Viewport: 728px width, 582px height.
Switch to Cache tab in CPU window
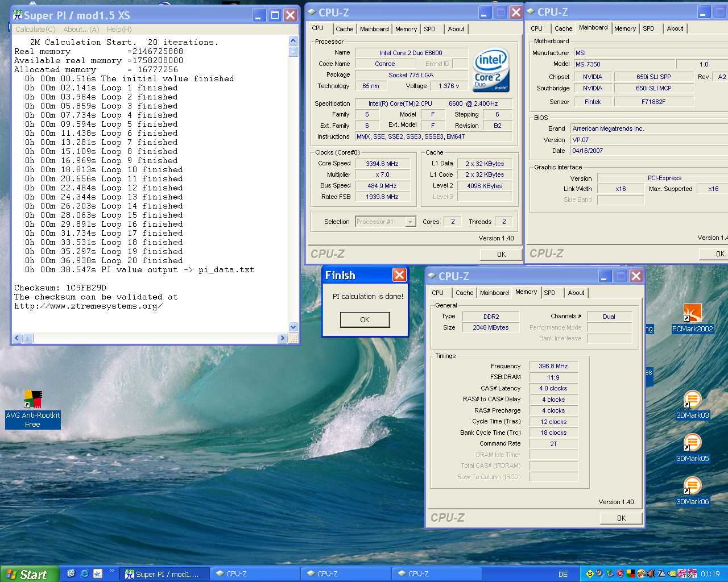[344, 29]
